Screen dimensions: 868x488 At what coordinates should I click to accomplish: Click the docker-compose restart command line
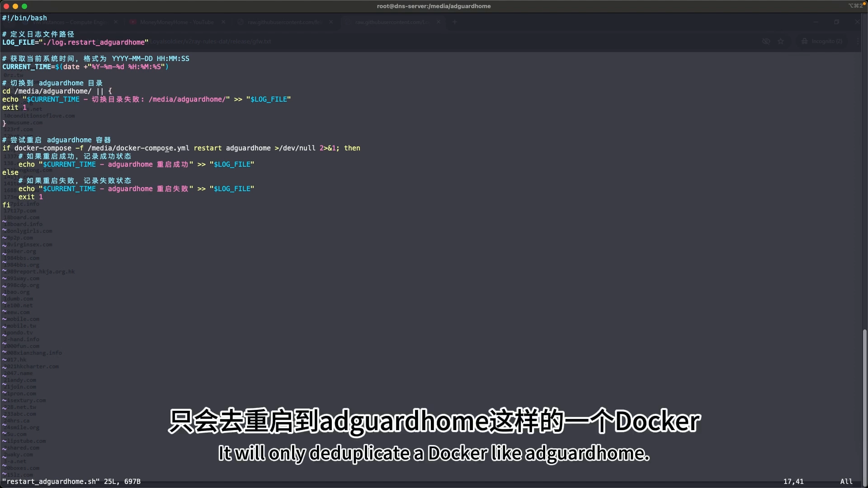(x=181, y=148)
